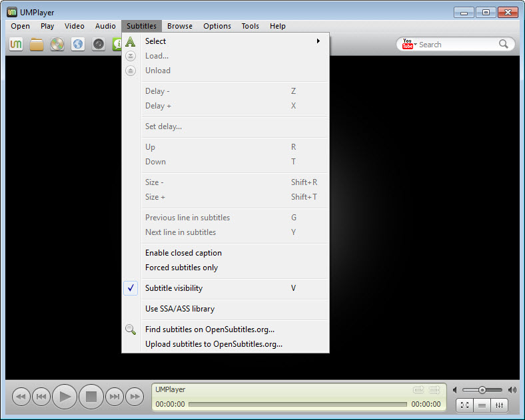Stop playback with the Stop button
Viewport: 525px width, 420px height.
(91, 397)
